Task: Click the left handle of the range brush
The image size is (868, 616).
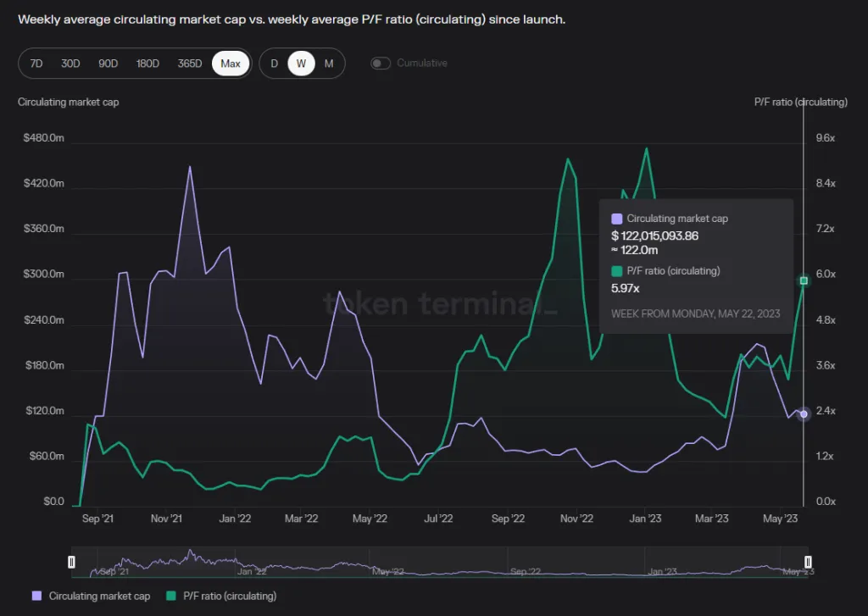Action: [72, 561]
